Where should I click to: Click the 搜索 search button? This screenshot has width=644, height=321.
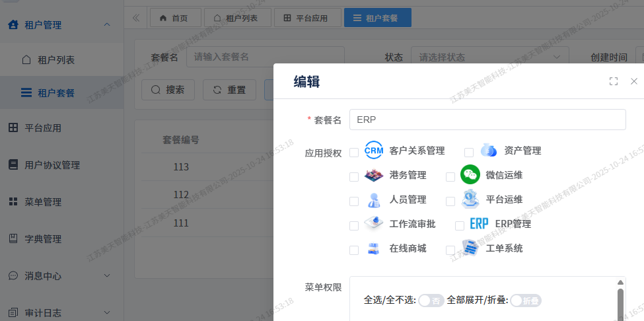point(168,90)
